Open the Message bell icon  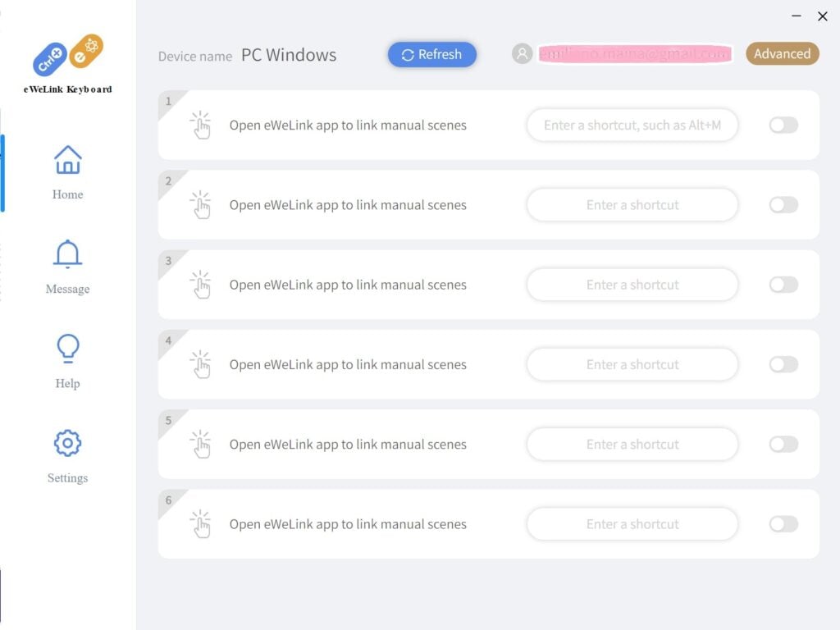point(67,254)
